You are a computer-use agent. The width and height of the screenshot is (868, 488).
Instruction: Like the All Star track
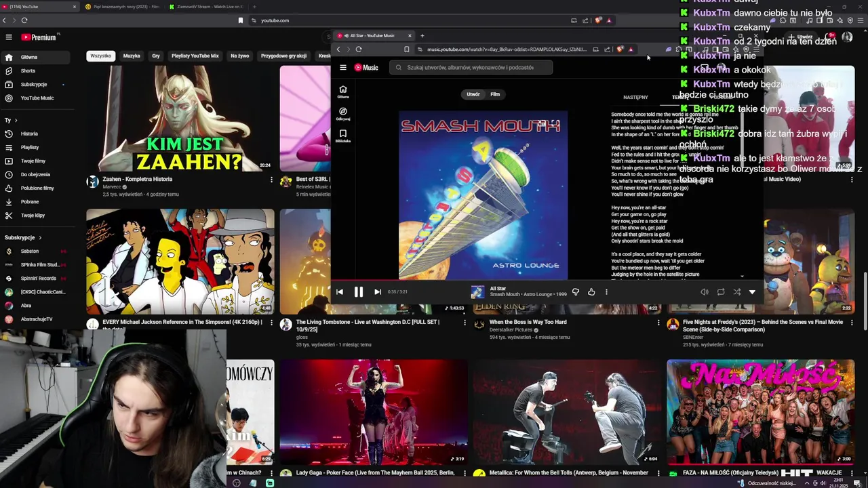pyautogui.click(x=591, y=292)
